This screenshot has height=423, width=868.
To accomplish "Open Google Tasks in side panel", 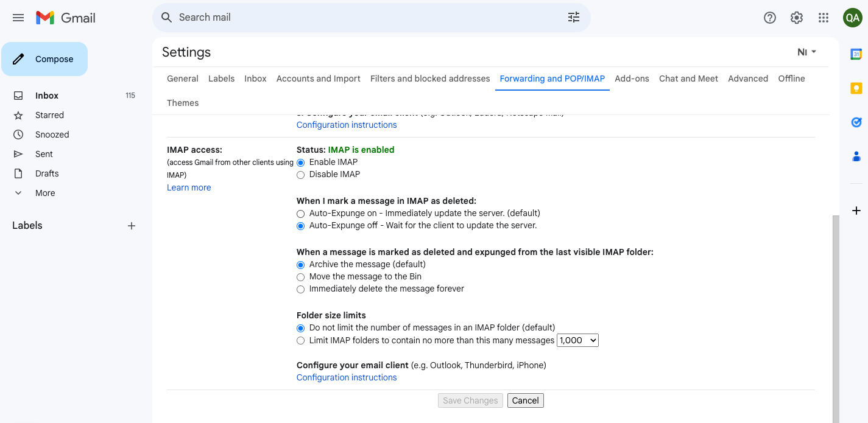I will tap(856, 122).
